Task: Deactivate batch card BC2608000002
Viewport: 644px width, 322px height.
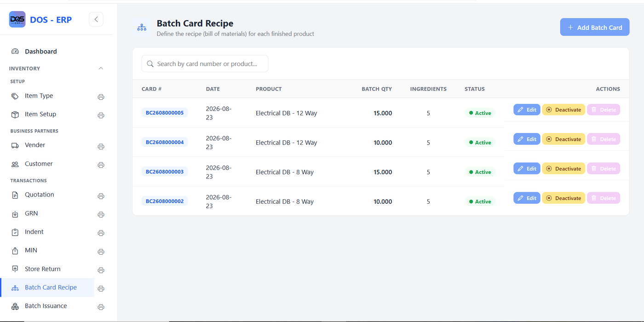Action: (x=563, y=198)
